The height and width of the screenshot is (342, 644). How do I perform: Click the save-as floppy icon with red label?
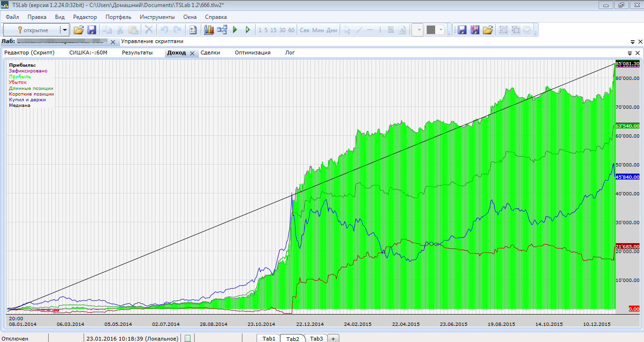(475, 30)
